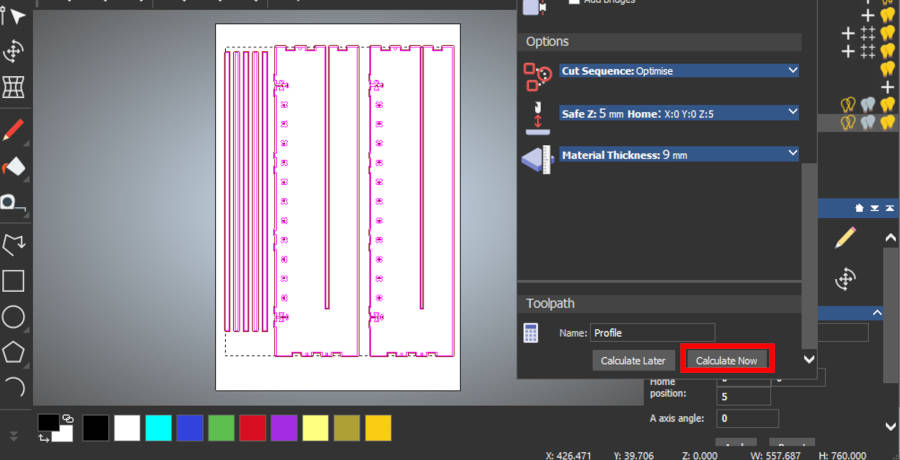The height and width of the screenshot is (460, 900).
Task: Toggle yellow bulb in the highlighted layer row
Action: point(887,122)
